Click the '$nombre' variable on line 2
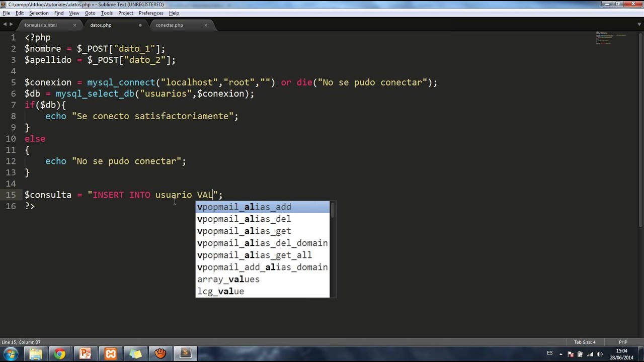Viewport: 644px width, 362px height. click(43, 49)
